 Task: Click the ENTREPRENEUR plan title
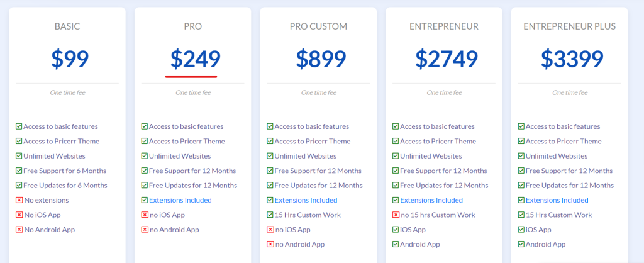pyautogui.click(x=444, y=26)
